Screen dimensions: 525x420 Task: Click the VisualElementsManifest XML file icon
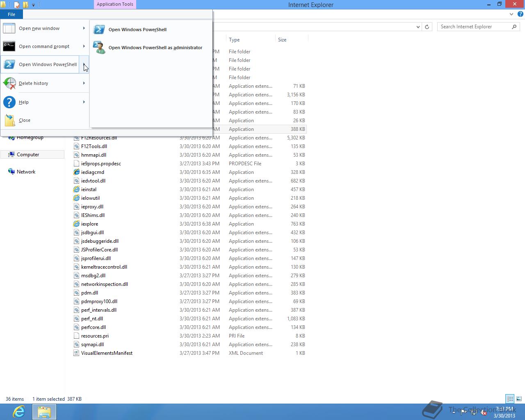tap(76, 353)
